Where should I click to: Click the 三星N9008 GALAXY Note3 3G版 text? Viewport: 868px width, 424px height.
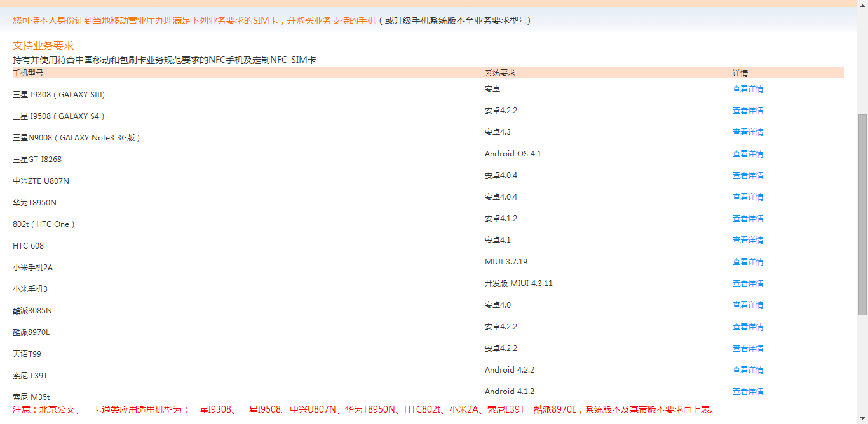(x=76, y=138)
